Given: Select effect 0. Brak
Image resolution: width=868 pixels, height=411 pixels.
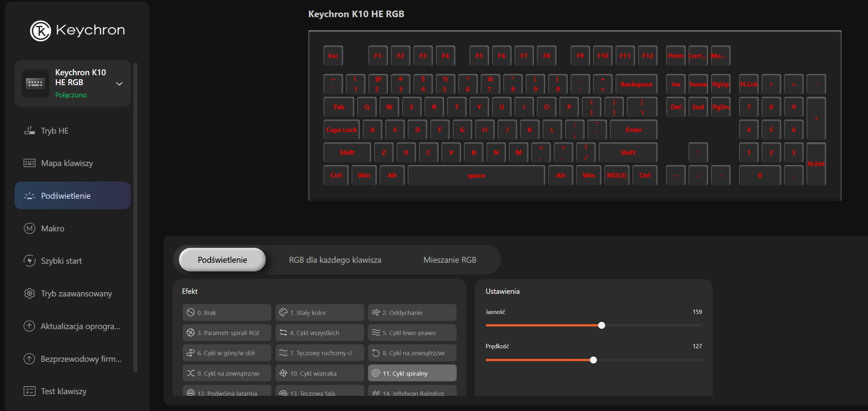Looking at the screenshot, I should point(226,312).
